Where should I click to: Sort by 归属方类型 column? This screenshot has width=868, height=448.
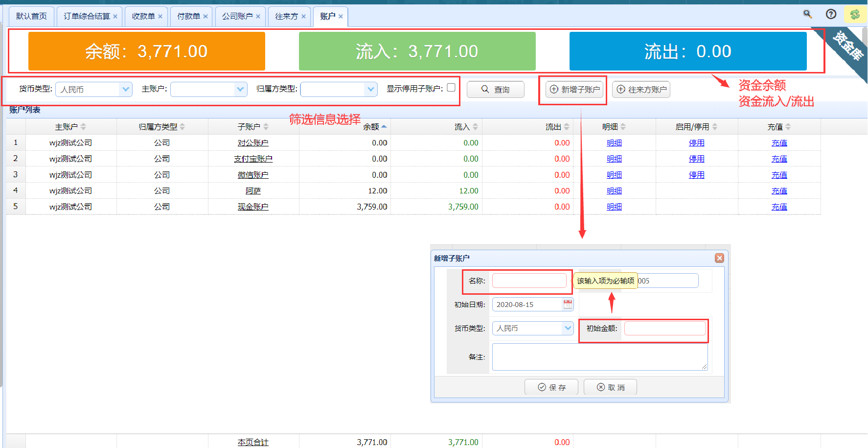[162, 127]
